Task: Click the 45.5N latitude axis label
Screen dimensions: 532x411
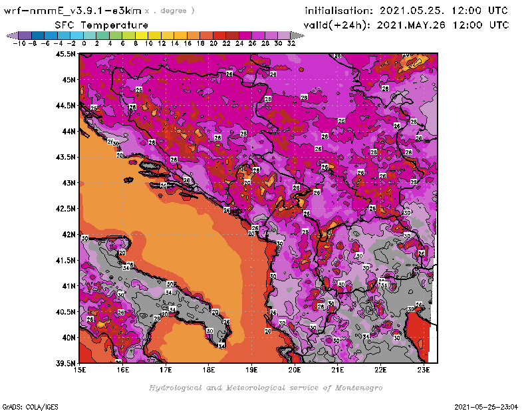Action: pyautogui.click(x=65, y=54)
